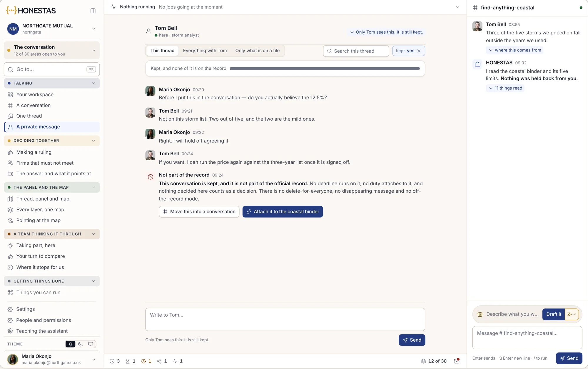Click the Write to Tom message box
This screenshot has width=588, height=369.
285,319
